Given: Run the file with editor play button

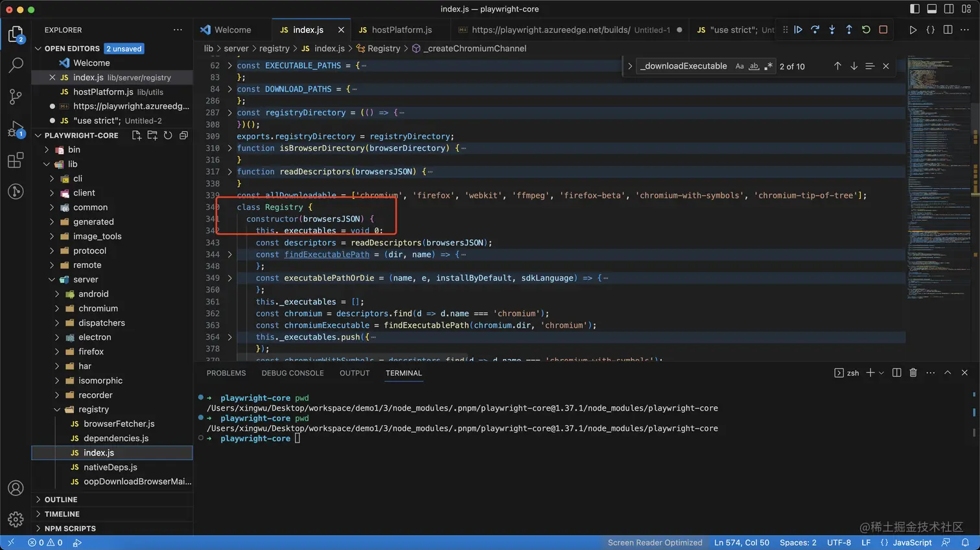Looking at the screenshot, I should (913, 30).
